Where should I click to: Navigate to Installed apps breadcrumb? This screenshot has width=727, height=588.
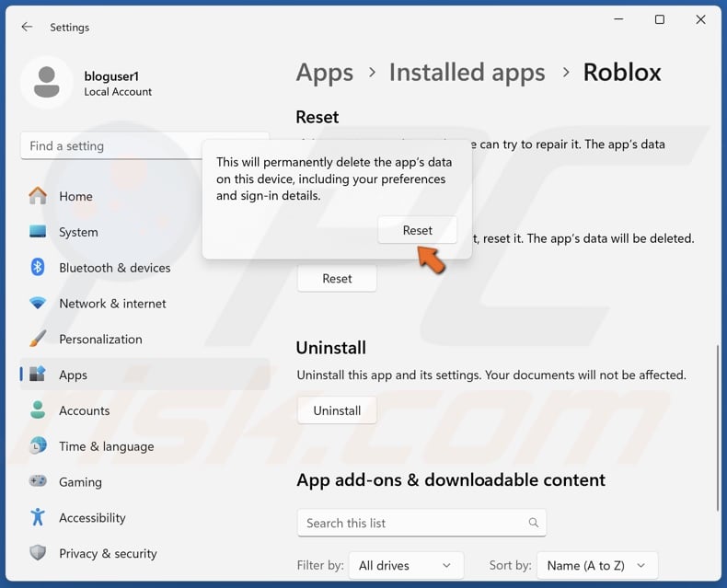click(x=467, y=73)
